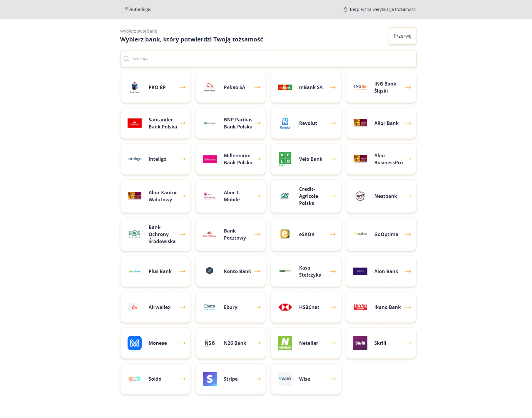Viewport: 532px width, 418px height.
Task: Click the HSBCnet red hexagon logo
Action: coord(285,307)
